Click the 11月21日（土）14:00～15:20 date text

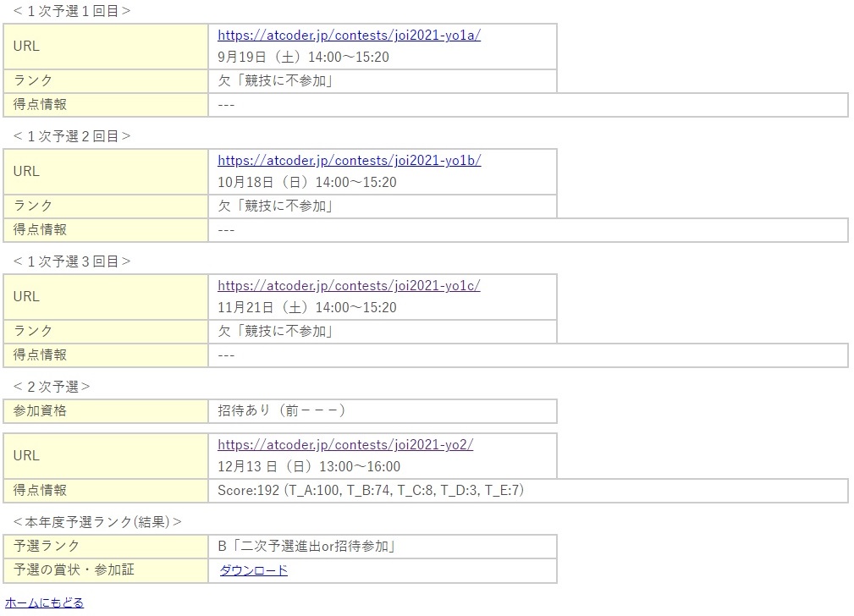coord(306,308)
